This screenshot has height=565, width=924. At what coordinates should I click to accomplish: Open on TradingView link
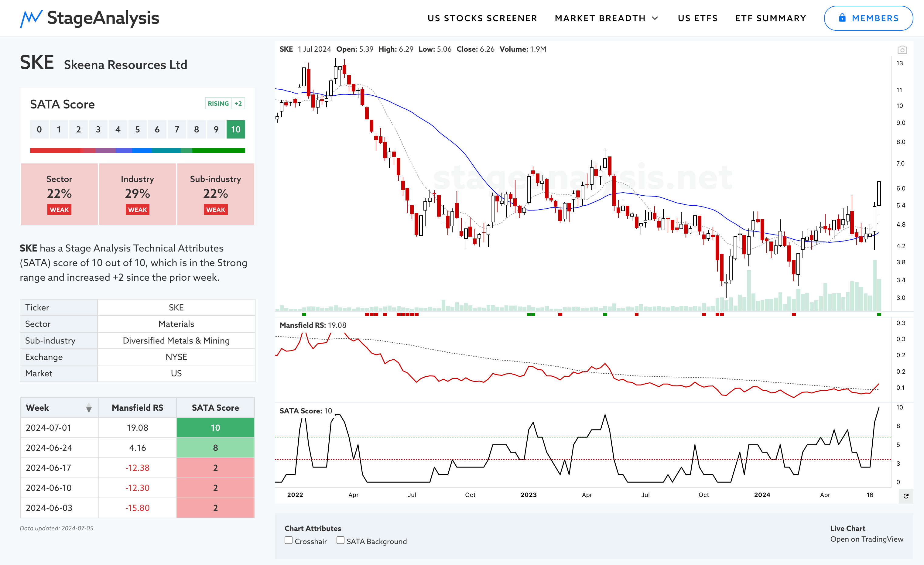tap(867, 539)
